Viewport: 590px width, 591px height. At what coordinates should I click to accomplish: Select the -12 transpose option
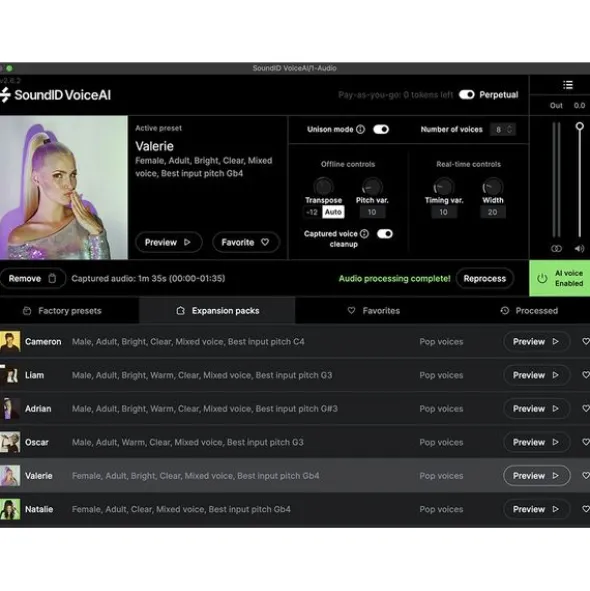pos(312,212)
